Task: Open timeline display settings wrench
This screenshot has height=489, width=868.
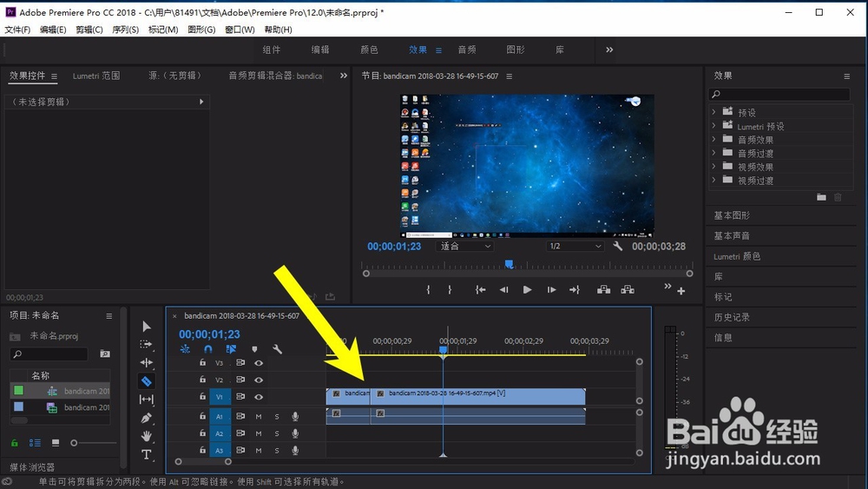Action: [278, 349]
